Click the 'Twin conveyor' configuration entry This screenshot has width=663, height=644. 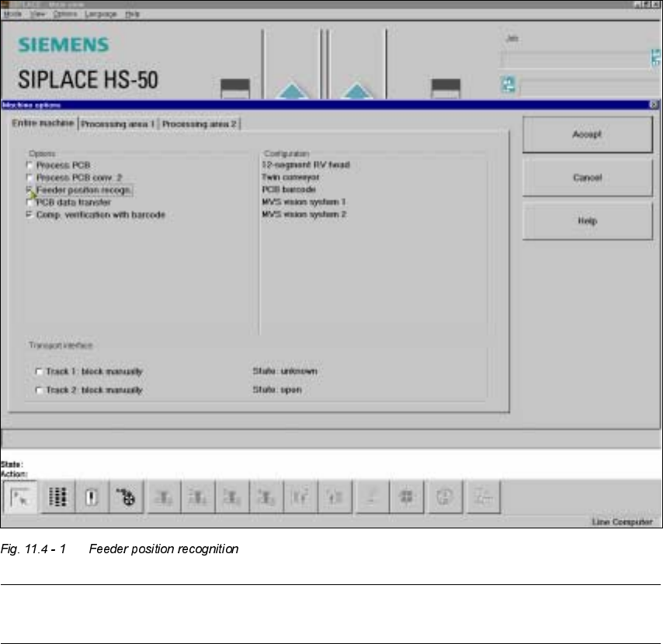point(290,177)
